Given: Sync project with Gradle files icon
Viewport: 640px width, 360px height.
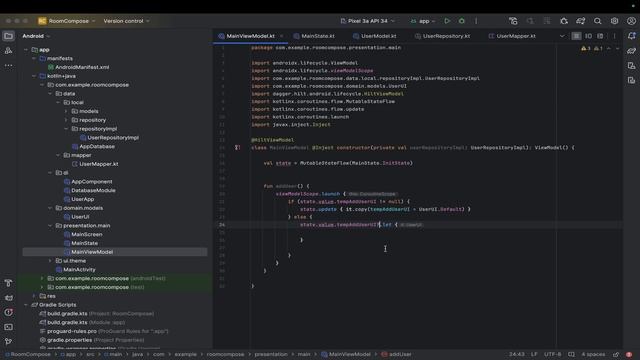Looking at the screenshot, I should coord(581,21).
